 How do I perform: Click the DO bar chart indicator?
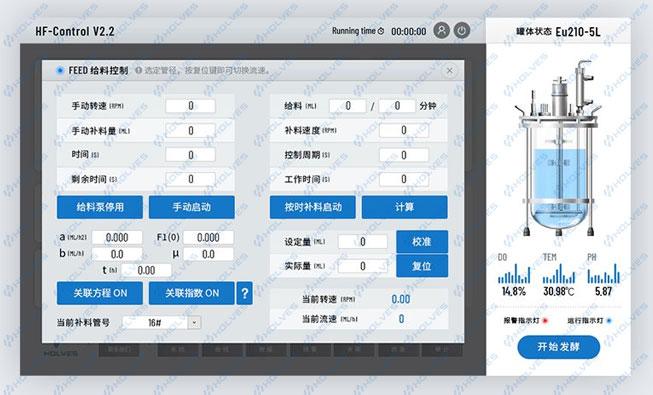514,273
